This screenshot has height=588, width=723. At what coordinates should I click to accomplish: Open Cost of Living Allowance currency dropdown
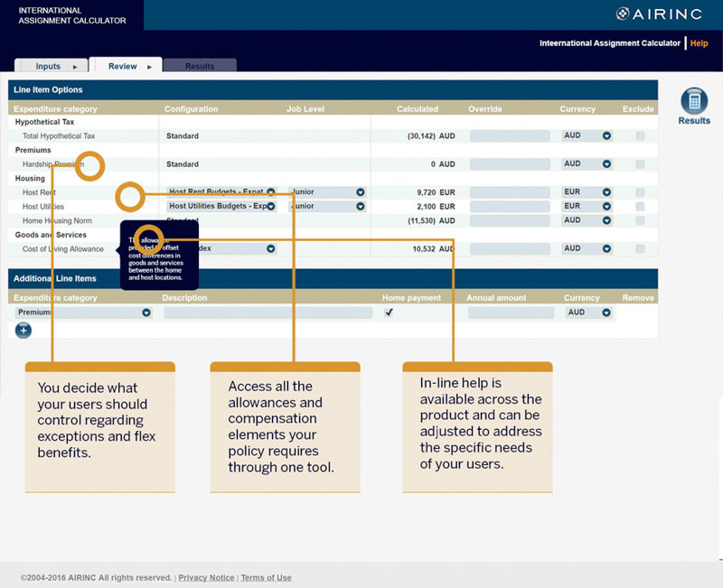(587, 248)
